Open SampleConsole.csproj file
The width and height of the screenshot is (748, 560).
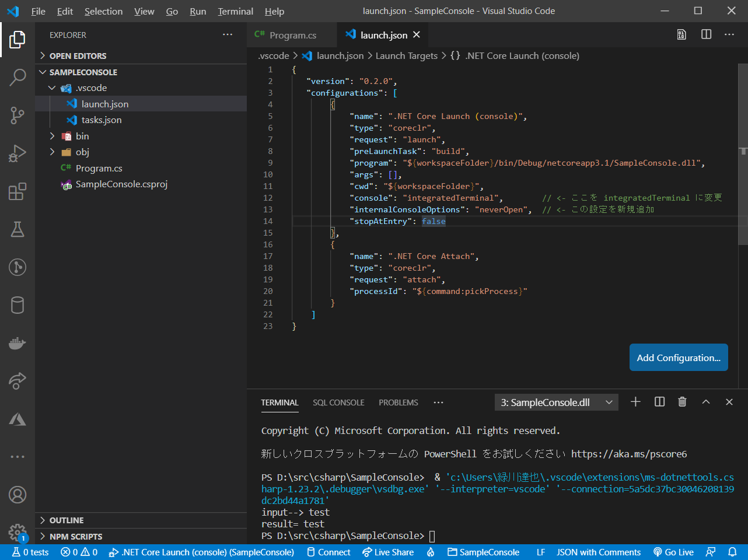[x=141, y=184]
